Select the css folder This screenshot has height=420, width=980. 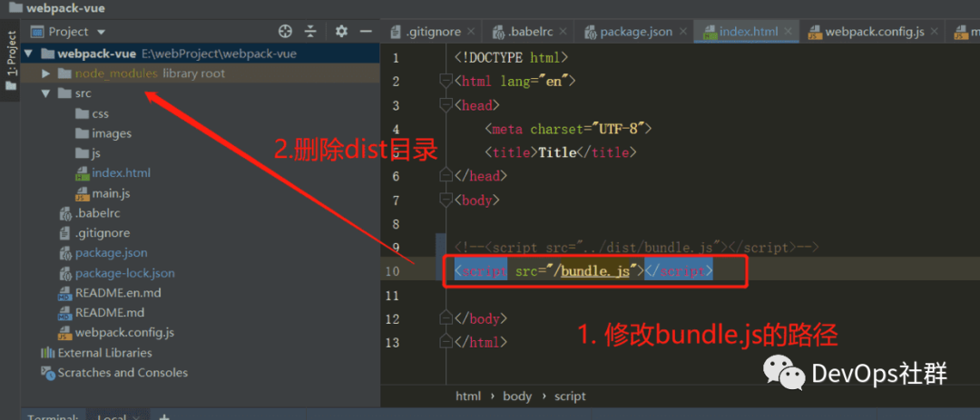[x=92, y=113]
